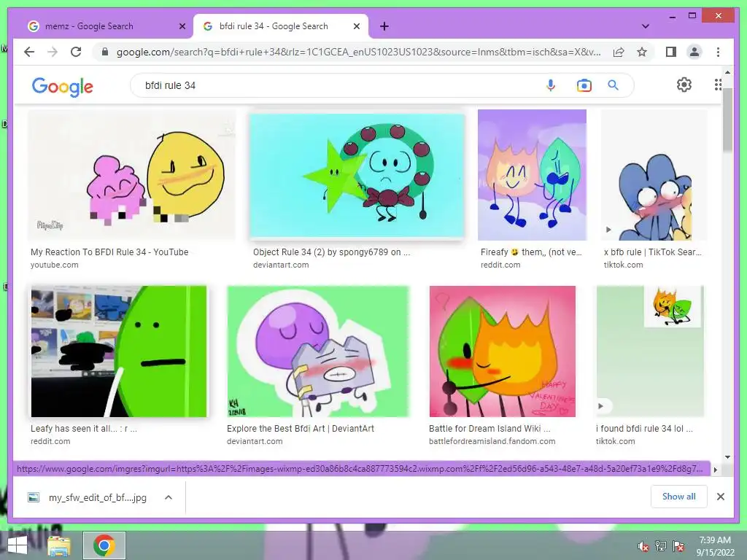Open 'Battle for Dream Island Wiki' link
The width and height of the screenshot is (747, 560).
(x=489, y=428)
